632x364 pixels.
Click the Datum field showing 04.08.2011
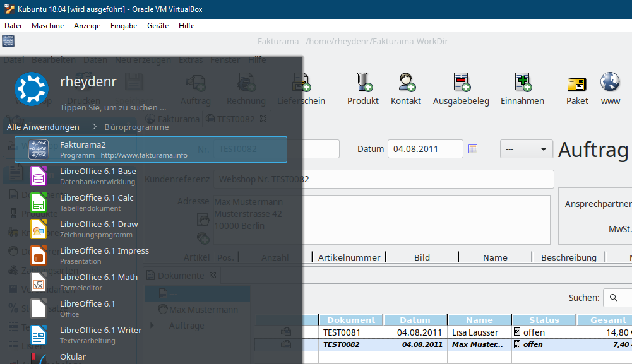426,149
